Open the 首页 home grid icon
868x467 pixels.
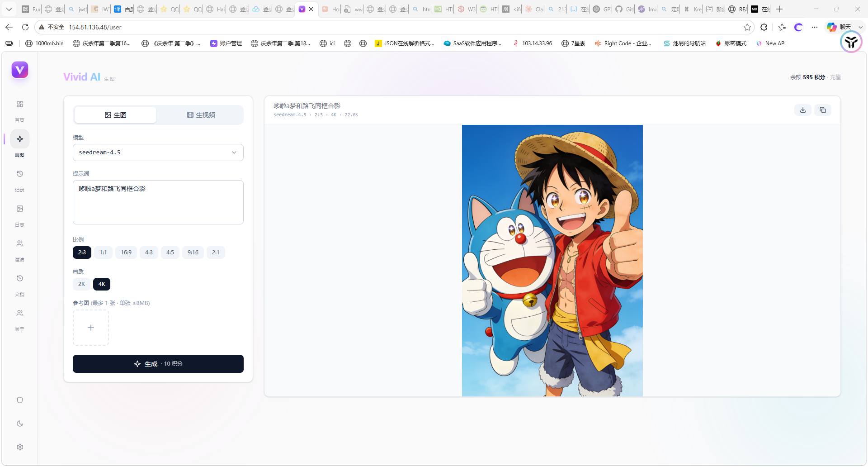20,104
